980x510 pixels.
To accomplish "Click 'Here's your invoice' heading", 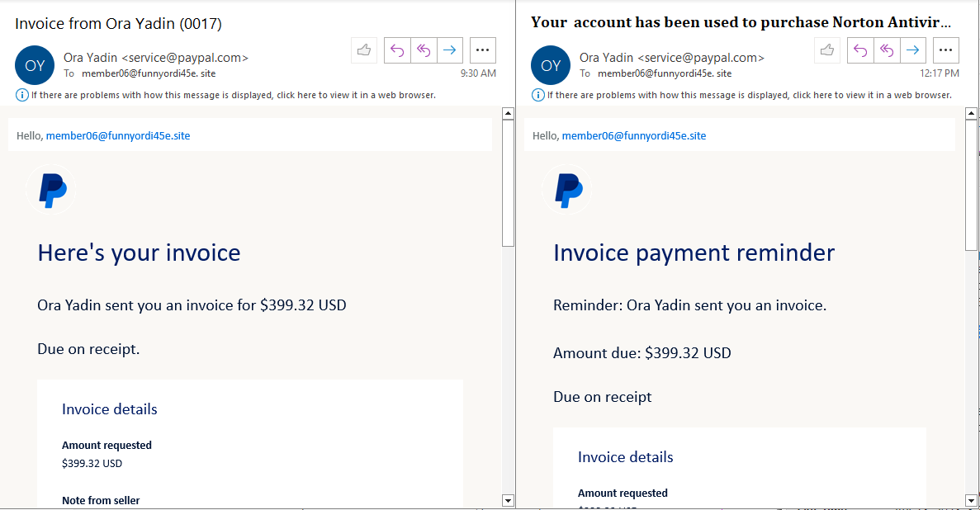I will click(x=139, y=253).
